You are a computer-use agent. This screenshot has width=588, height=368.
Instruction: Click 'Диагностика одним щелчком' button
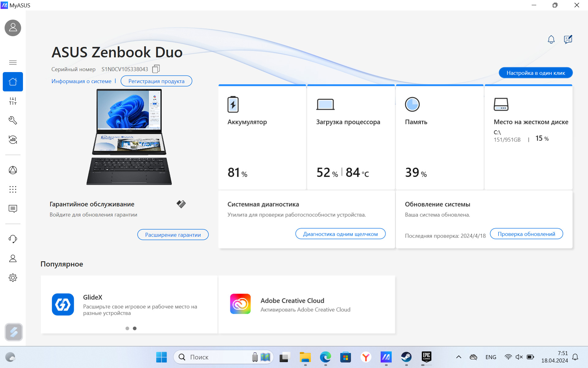click(340, 234)
